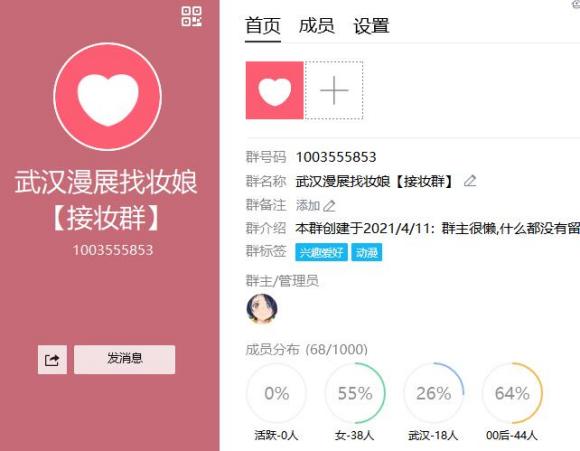
Task: Click the 64% 00后 members ring
Action: [512, 393]
